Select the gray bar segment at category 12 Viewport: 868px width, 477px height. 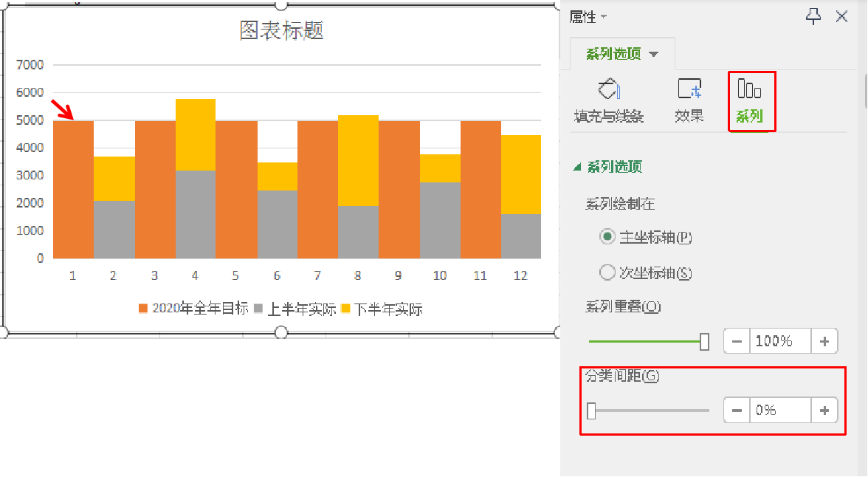[x=521, y=236]
